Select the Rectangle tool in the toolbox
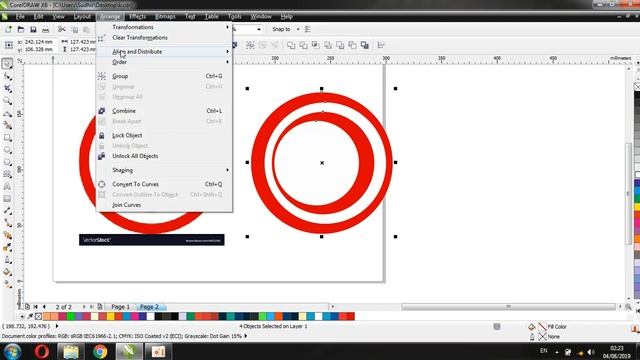Screen dimensions: 640x360 (x=7, y=138)
